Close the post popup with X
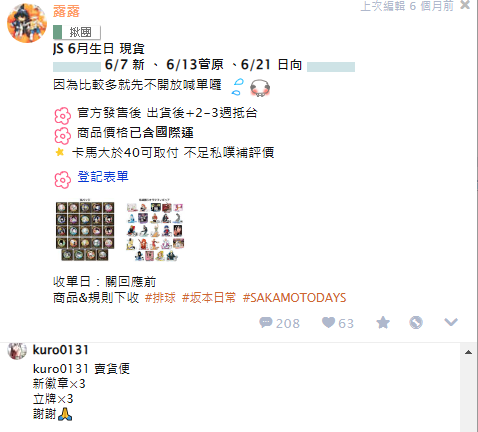Screen dimensions: 478x432 [x=465, y=5]
